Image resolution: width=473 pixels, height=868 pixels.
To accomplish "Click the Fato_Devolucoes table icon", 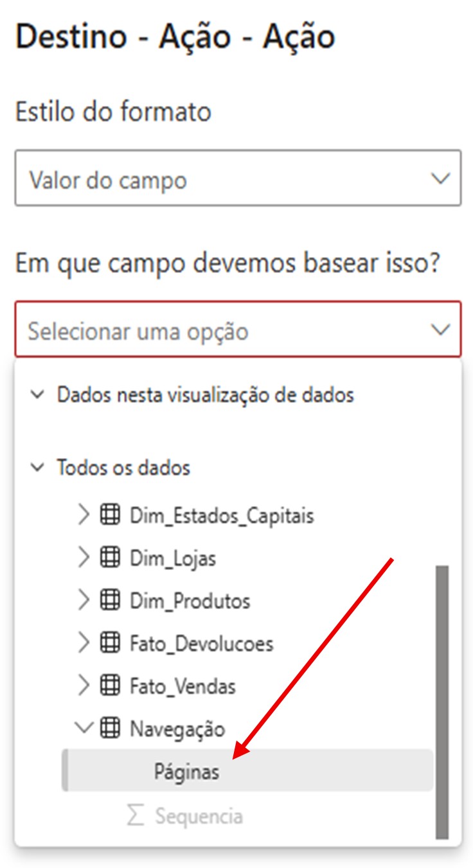I will [111, 643].
